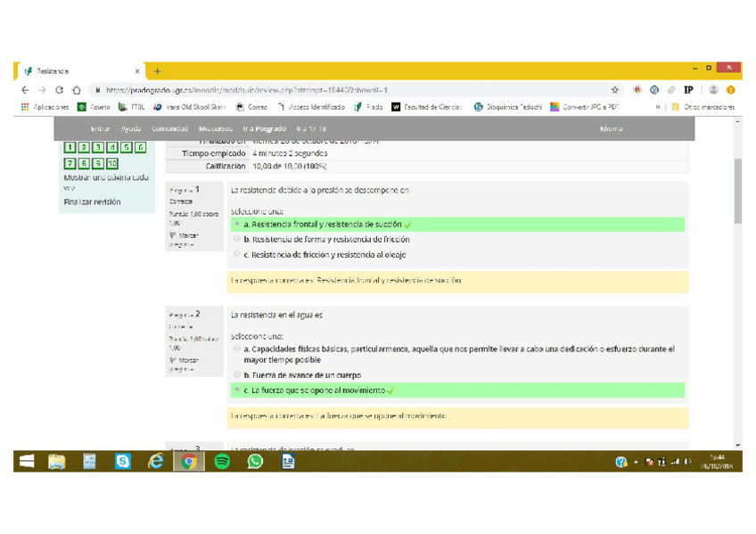Click the Finalizar revisión link

[92, 202]
